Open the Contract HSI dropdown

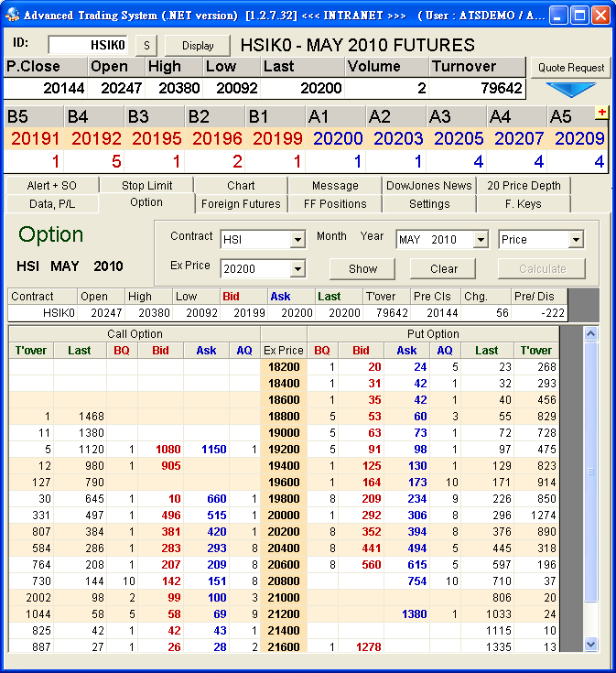point(297,240)
